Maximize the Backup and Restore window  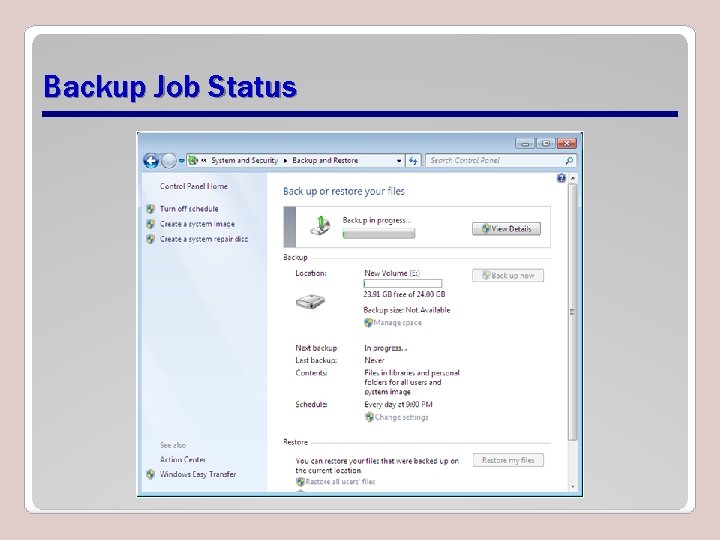pos(546,144)
